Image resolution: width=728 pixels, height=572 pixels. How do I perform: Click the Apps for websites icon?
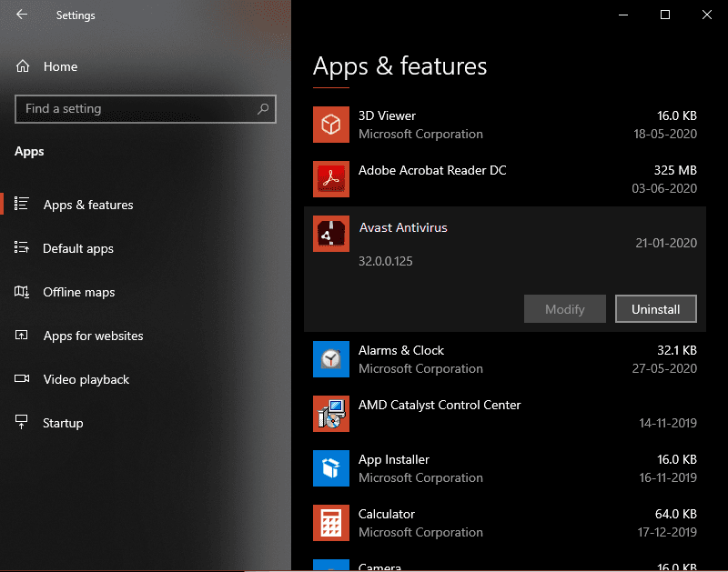(21, 335)
